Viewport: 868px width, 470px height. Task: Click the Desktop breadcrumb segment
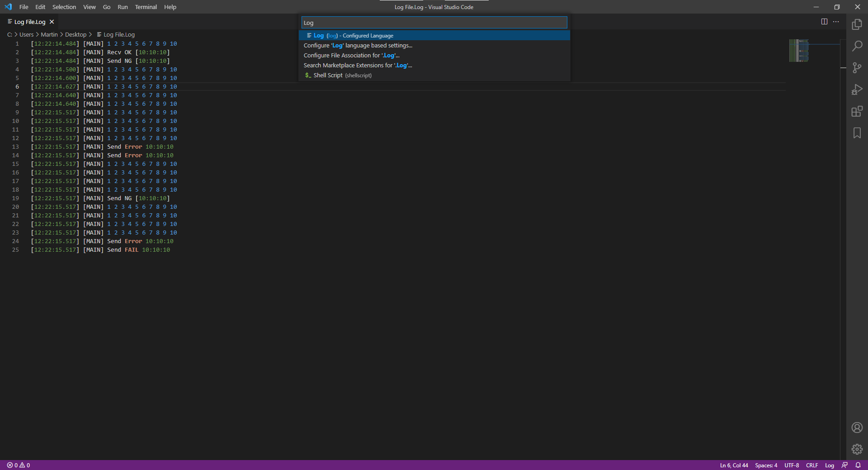[75, 34]
